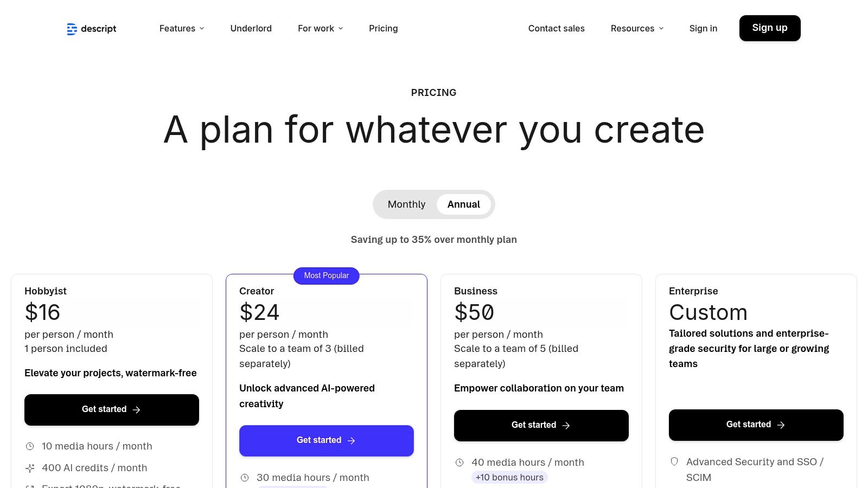The width and height of the screenshot is (868, 488).
Task: Click the clock icon next to 30 media hours
Action: click(x=245, y=477)
